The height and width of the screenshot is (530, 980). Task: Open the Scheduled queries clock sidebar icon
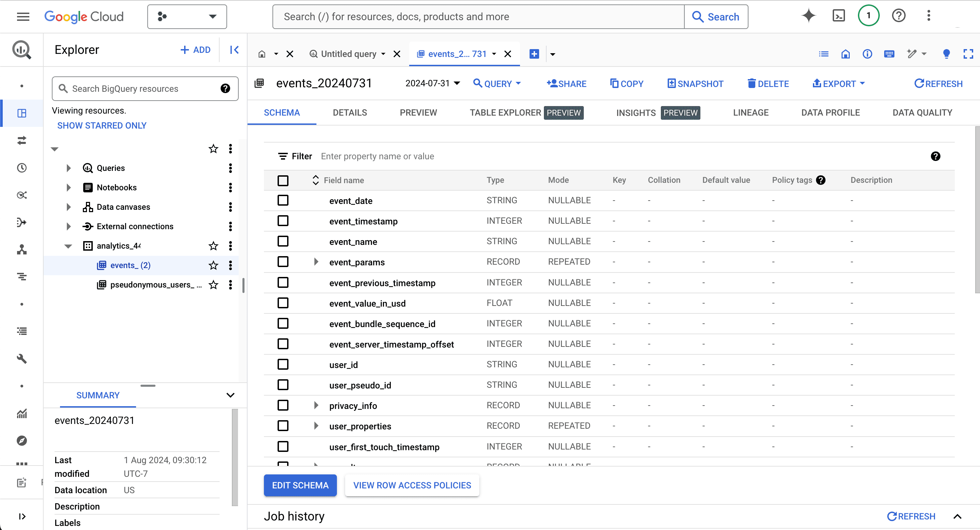(x=22, y=168)
